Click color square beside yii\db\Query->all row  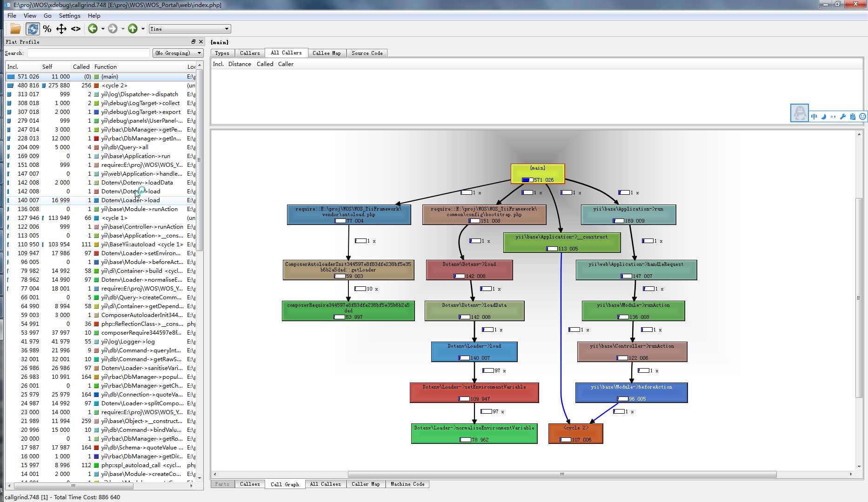pyautogui.click(x=96, y=147)
